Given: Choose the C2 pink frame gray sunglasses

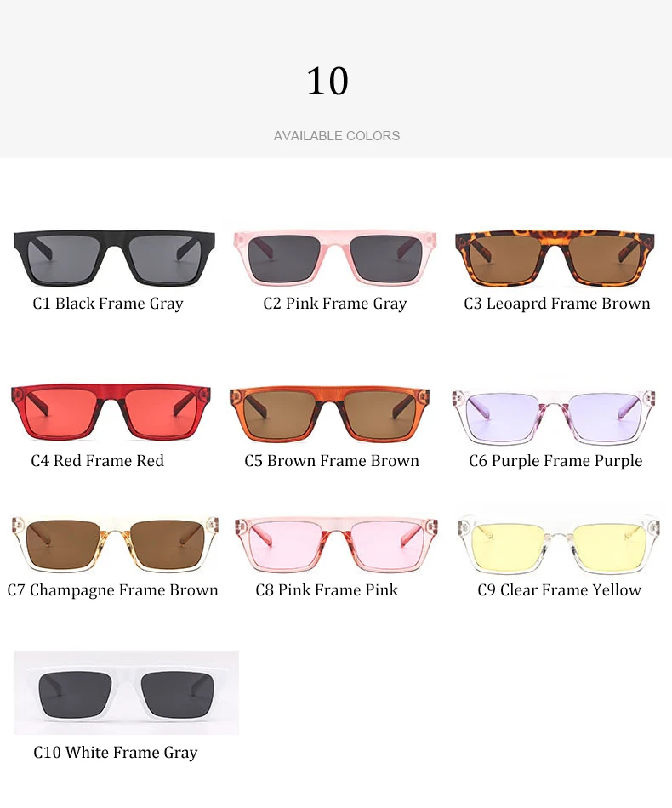Looking at the screenshot, I should [335, 259].
